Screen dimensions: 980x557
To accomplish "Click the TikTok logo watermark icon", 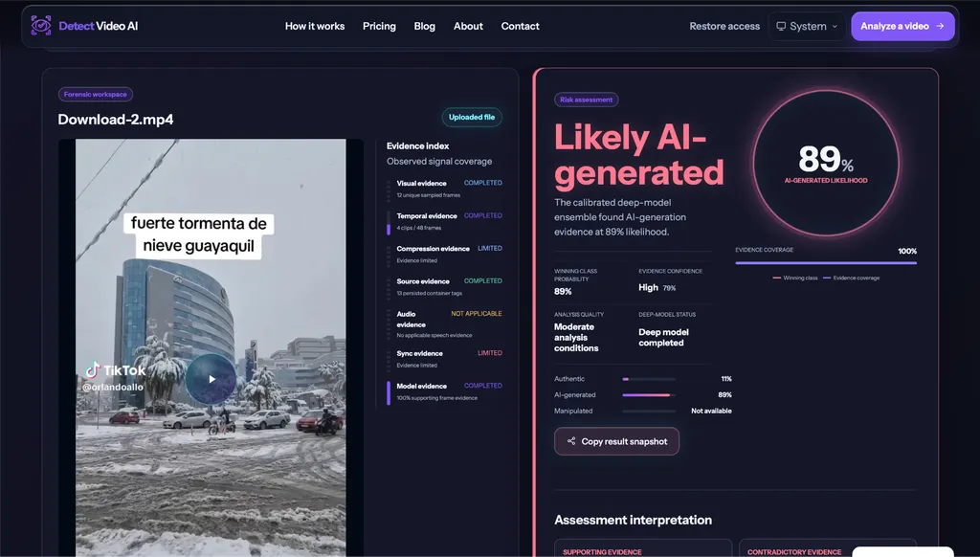I will pyautogui.click(x=93, y=369).
